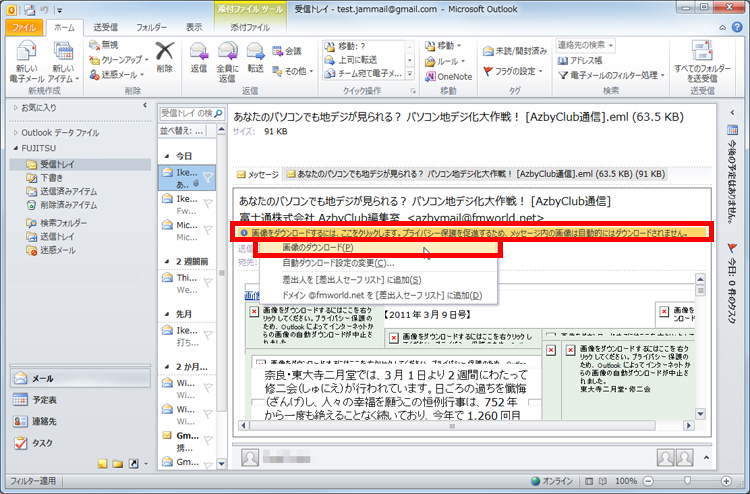The width and height of the screenshot is (750, 494).
Task: Open the 移動 move dropdown
Action: 443,46
